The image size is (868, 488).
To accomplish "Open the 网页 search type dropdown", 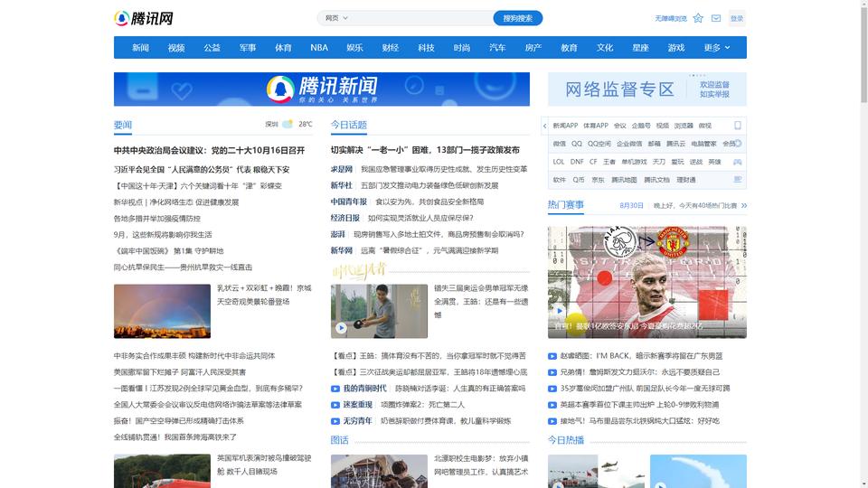I will (x=336, y=18).
